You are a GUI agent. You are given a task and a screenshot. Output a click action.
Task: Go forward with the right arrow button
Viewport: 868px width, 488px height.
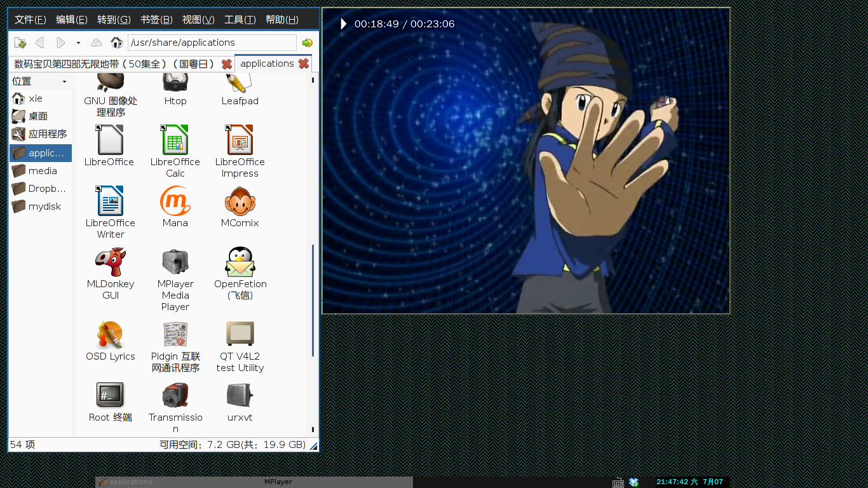click(61, 43)
